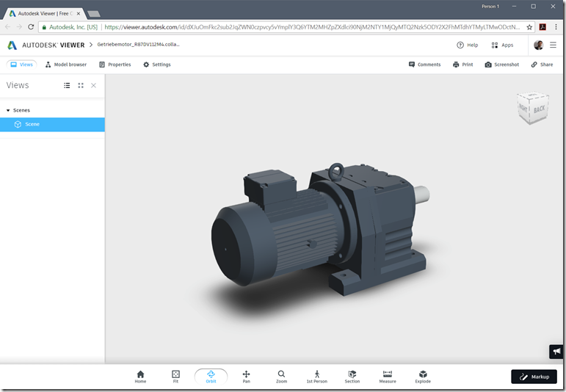The image size is (566, 392).
Task: Go forward in browser history
Action: point(19,27)
